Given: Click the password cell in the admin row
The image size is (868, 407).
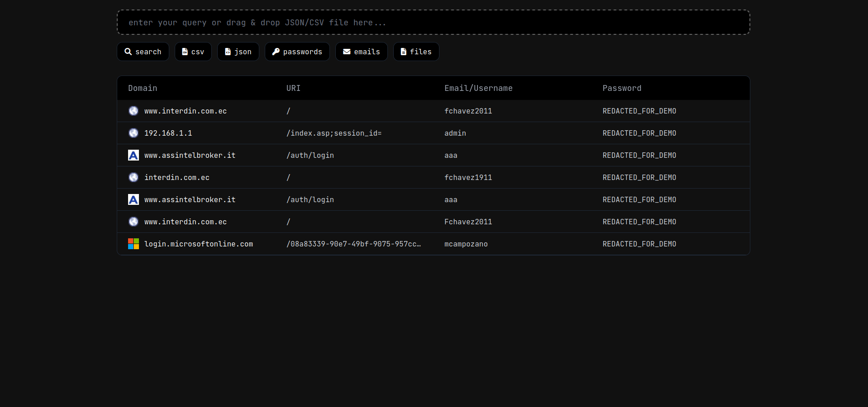Looking at the screenshot, I should 639,133.
